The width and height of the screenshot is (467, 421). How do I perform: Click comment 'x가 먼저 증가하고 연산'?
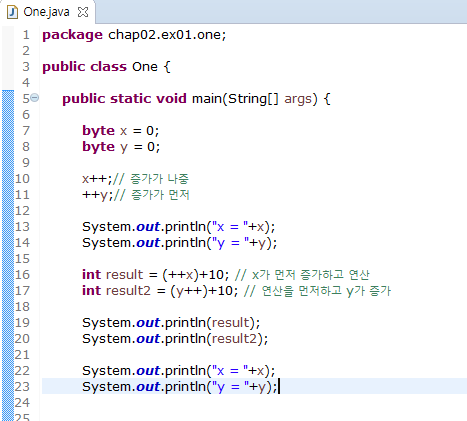click(x=311, y=275)
